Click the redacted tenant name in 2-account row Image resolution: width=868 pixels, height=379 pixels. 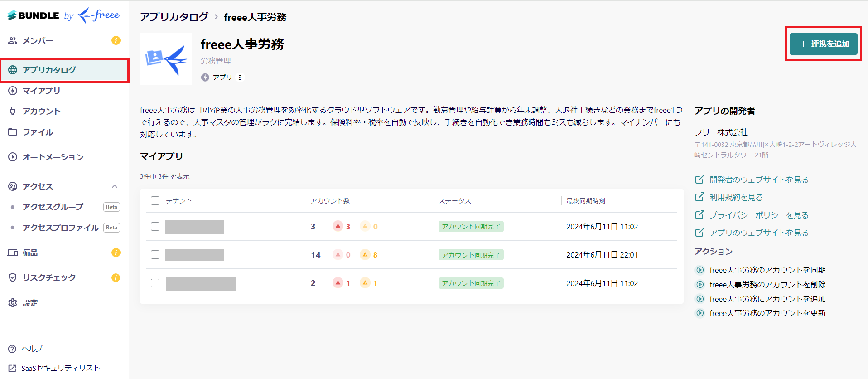[201, 284]
